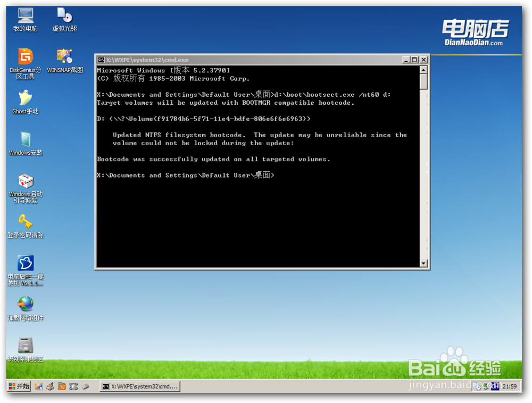Screen dimensions: 532x403
Task: Launch 电脑店PE一键装机 desktop icon
Action: point(26,271)
